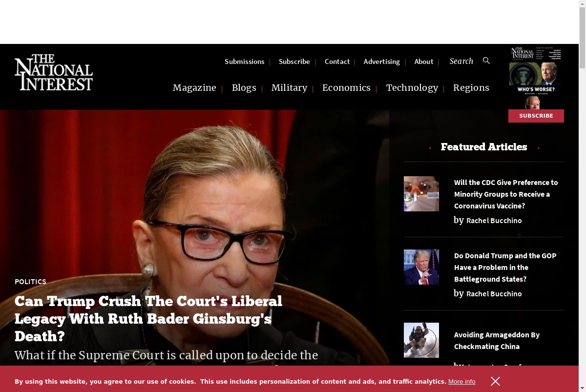The height and width of the screenshot is (392, 586).
Task: Click the More info cookie link
Action: click(x=461, y=382)
